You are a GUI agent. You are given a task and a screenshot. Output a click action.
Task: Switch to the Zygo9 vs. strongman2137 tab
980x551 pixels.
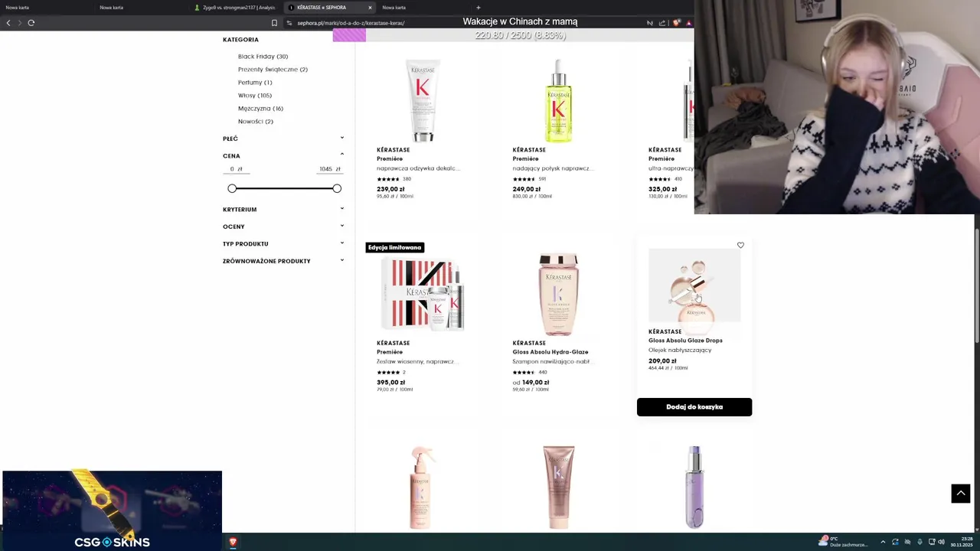[x=235, y=8]
